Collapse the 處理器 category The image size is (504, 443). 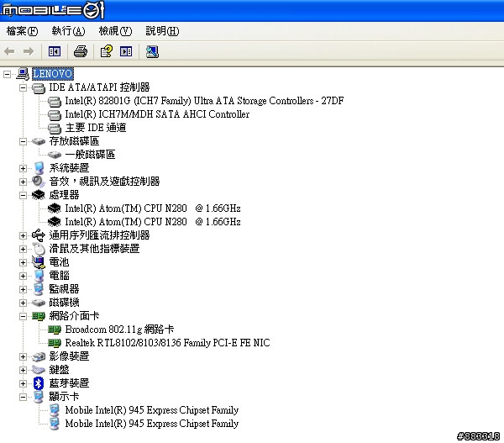tap(23, 195)
